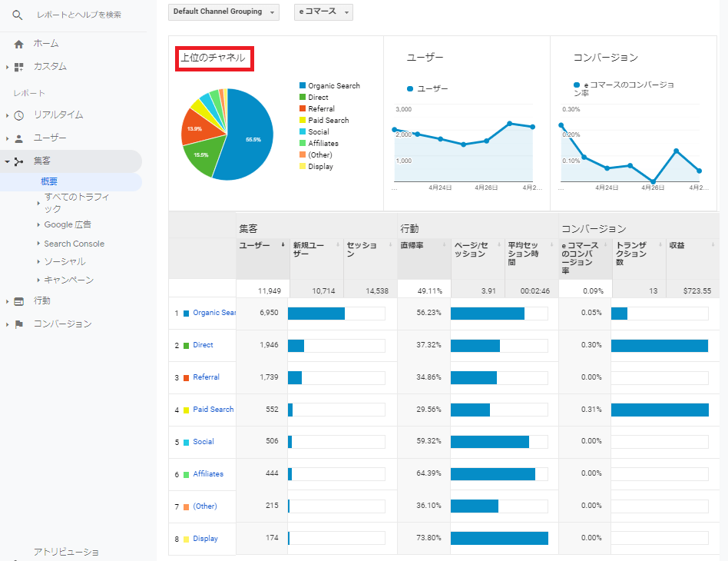Collapse the 集客 section arrow
This screenshot has height=561, width=728.
tap(7, 161)
